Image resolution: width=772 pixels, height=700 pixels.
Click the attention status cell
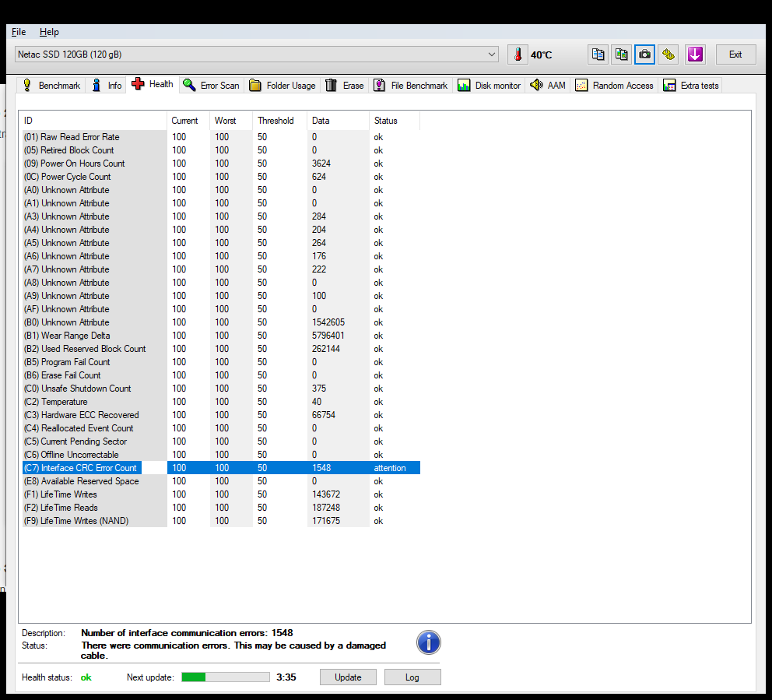[390, 468]
